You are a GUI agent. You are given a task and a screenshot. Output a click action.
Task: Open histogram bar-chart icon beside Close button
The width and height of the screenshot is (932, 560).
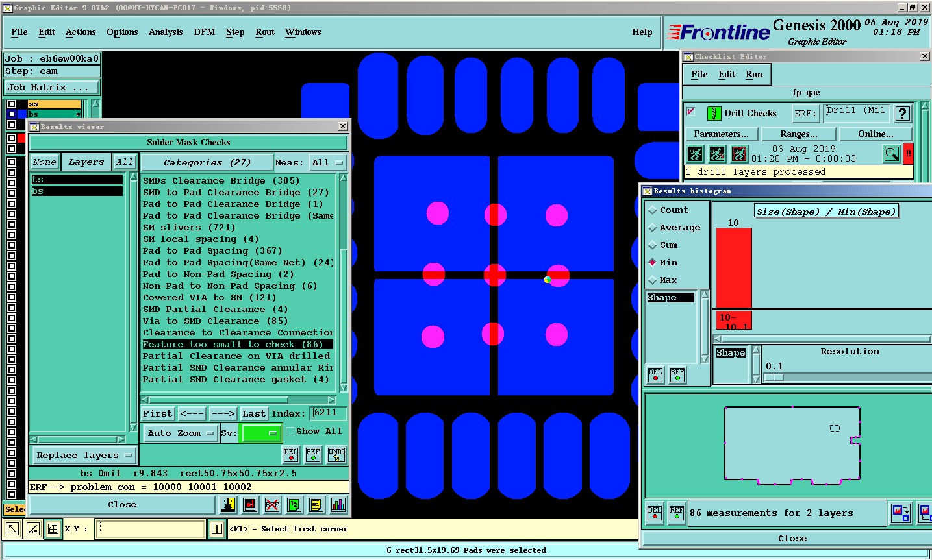(x=338, y=504)
